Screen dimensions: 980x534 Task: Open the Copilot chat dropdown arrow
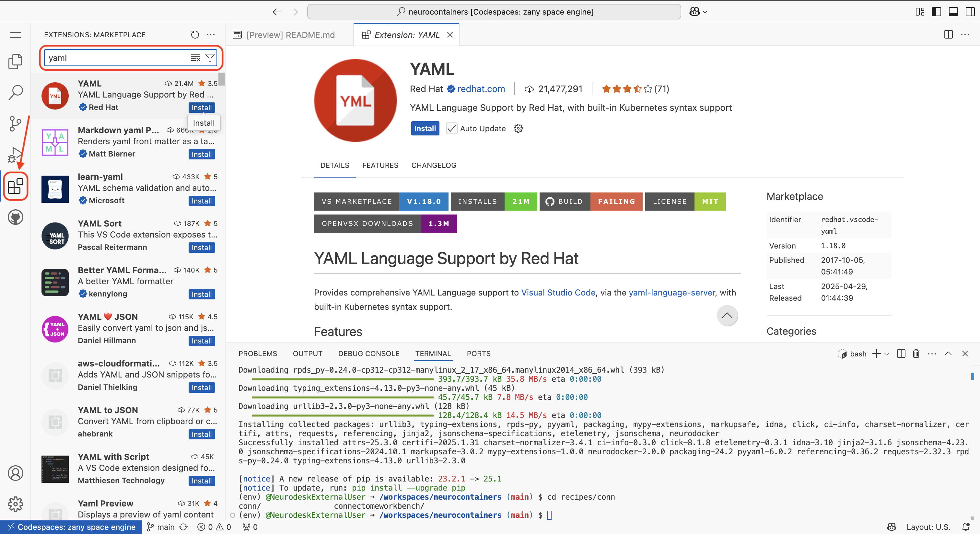click(x=705, y=12)
